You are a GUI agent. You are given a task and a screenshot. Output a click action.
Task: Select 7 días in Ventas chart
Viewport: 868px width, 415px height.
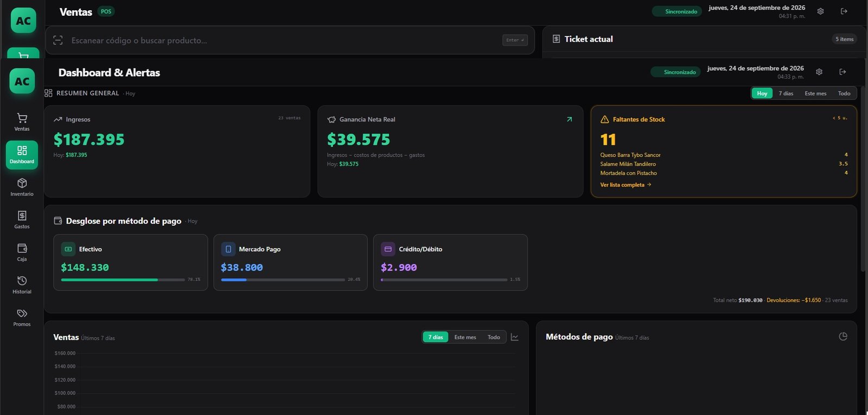click(436, 337)
